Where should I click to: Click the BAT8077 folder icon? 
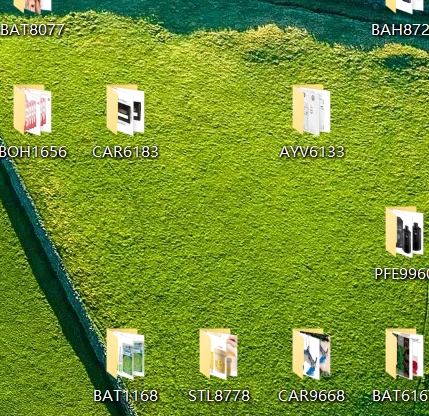(32, 7)
